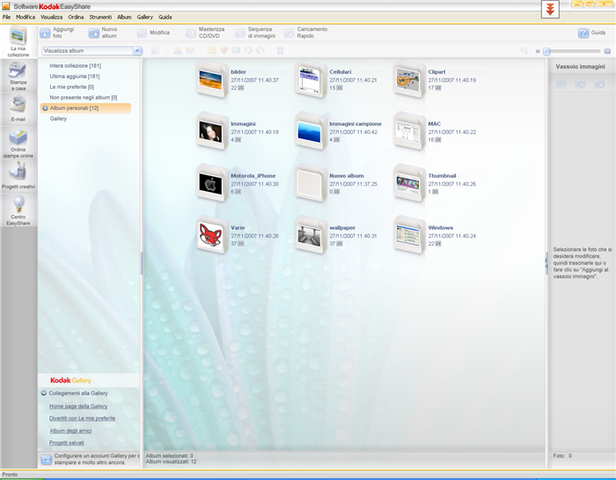Click the rotate right icon in toolbar

click(260, 50)
